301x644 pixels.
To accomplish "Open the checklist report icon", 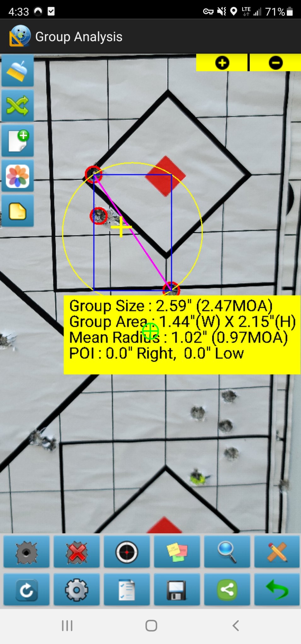I will coord(127,590).
